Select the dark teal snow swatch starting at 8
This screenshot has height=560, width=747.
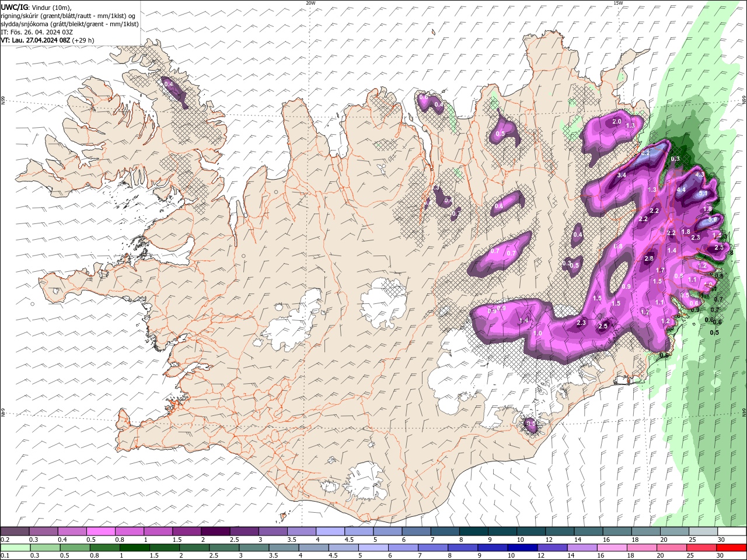pyautogui.click(x=473, y=531)
